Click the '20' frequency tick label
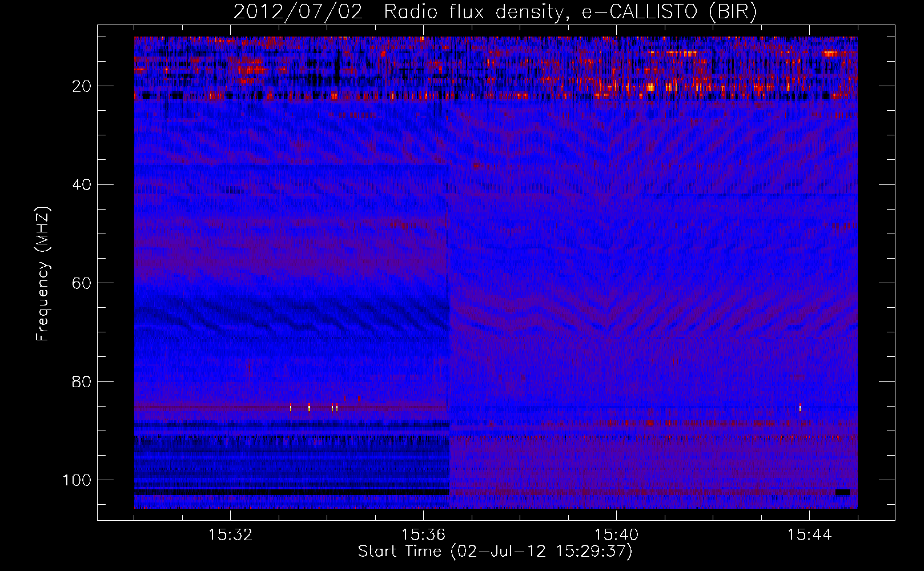The width and height of the screenshot is (924, 571). [82, 86]
